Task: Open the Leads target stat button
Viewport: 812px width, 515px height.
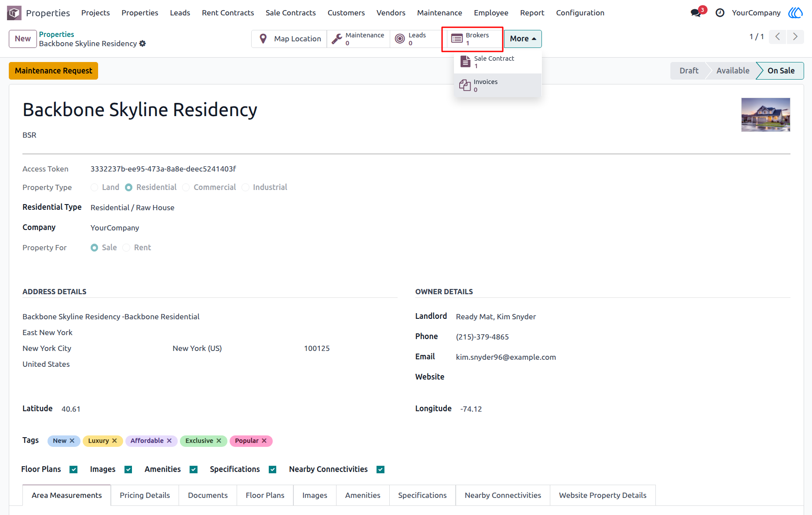Action: pos(416,39)
